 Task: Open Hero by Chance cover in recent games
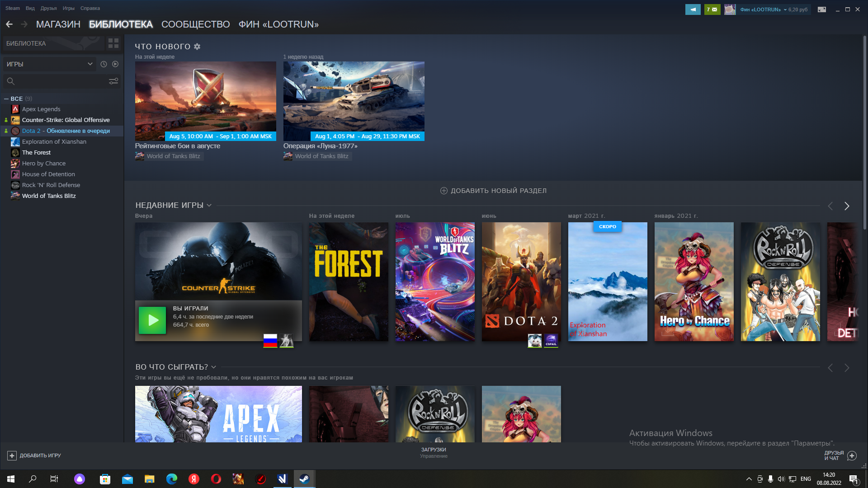tap(694, 282)
